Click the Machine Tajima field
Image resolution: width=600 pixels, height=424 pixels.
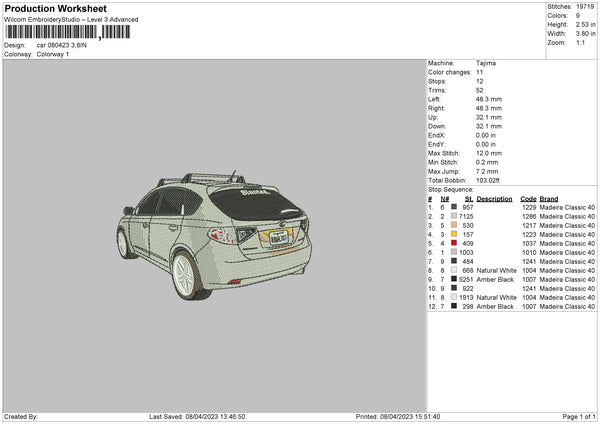point(485,63)
